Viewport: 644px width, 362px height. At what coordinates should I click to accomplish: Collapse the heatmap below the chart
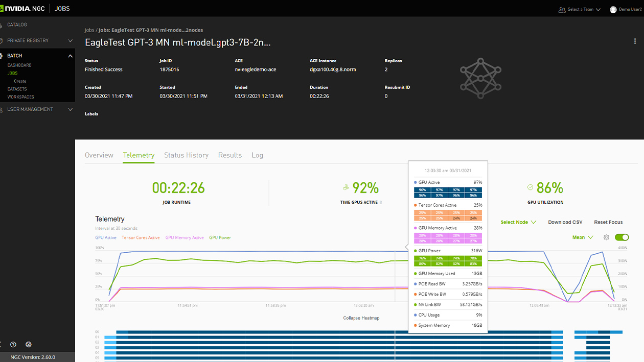click(x=361, y=318)
